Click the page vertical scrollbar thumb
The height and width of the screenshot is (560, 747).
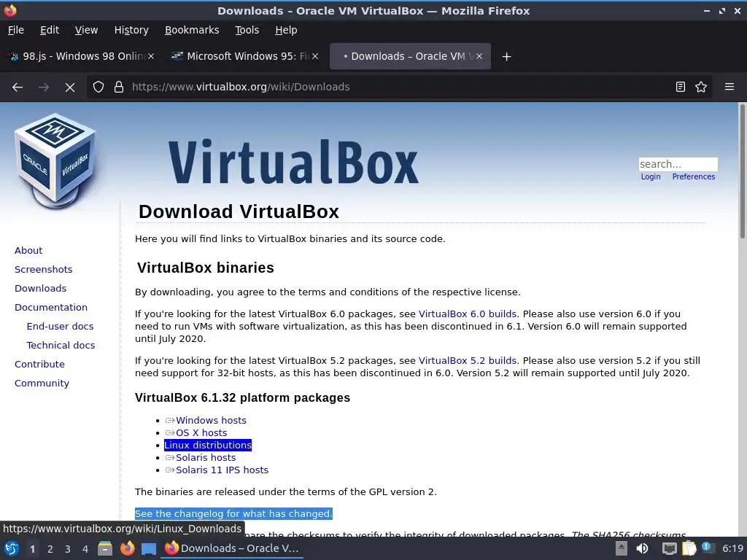pos(742,171)
